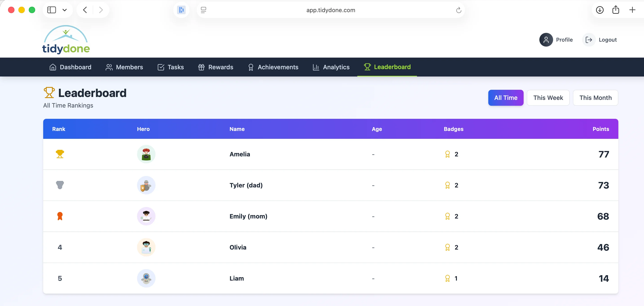
Task: Expand the sidebar dropdown chevron
Action: click(x=65, y=10)
